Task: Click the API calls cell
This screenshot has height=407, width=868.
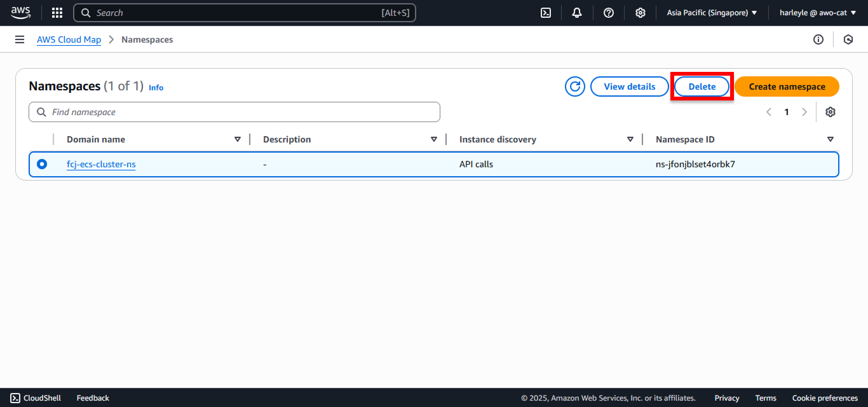Action: pos(476,164)
